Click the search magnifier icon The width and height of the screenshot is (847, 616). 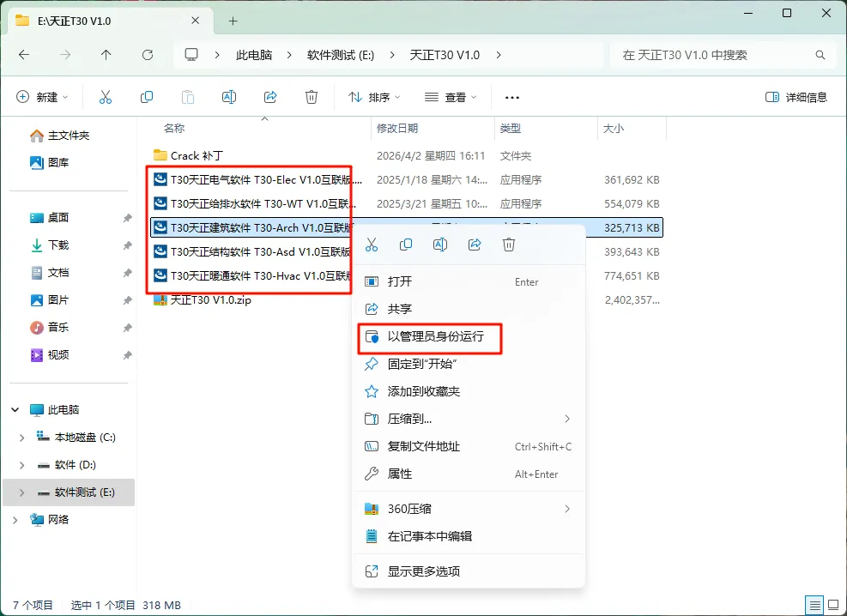click(820, 55)
